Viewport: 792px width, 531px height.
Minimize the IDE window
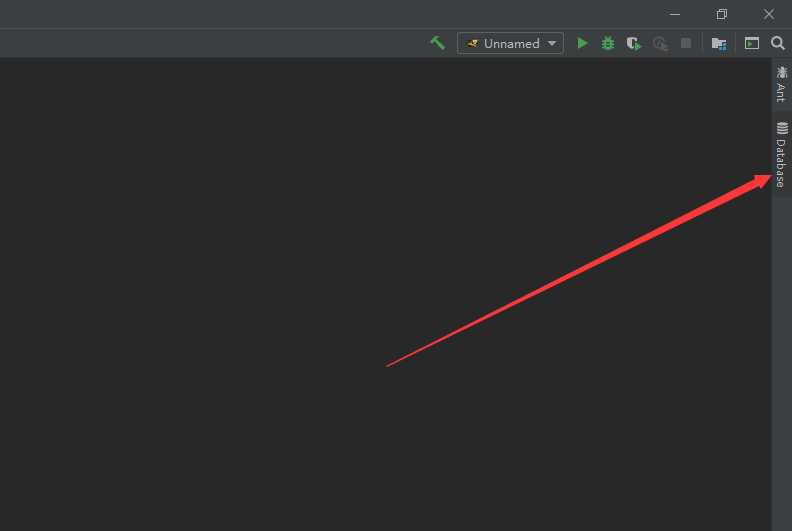coord(675,14)
